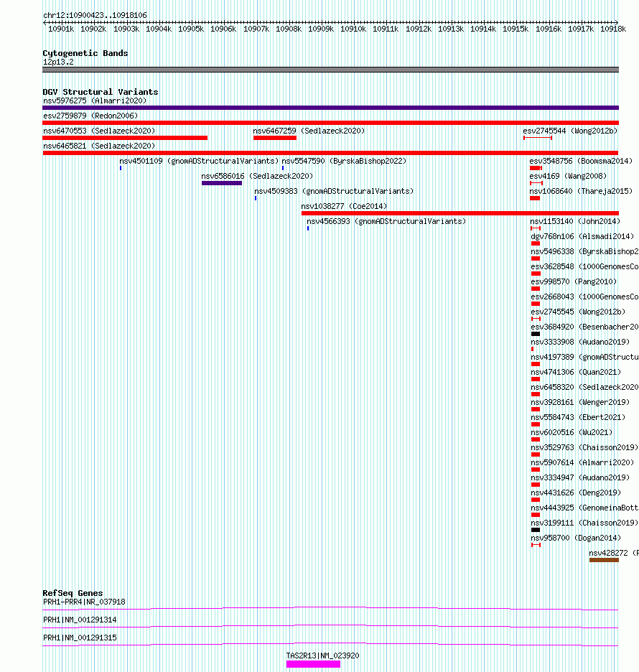Open PRH1-PRR4|NR_037918 gene label

[84, 602]
